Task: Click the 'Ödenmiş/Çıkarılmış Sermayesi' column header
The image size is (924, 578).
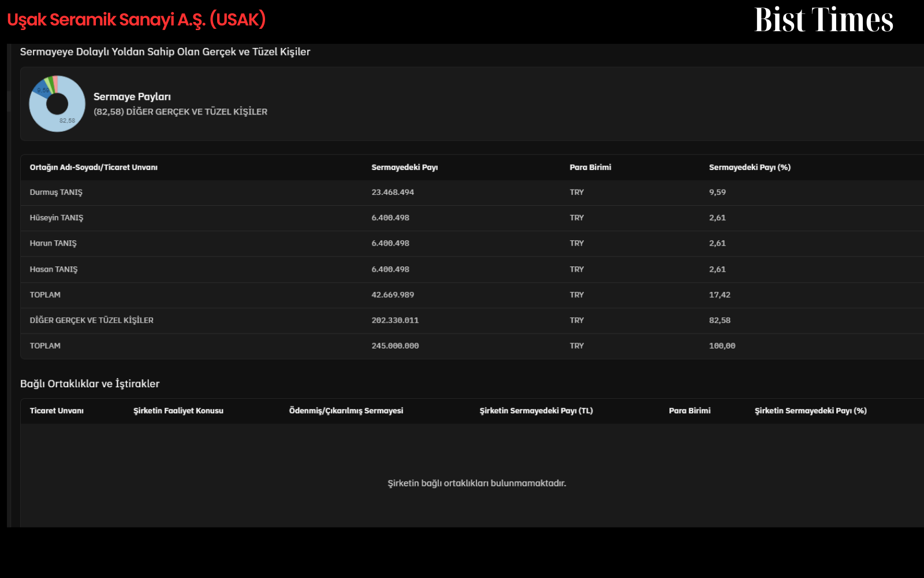Action: coord(346,411)
